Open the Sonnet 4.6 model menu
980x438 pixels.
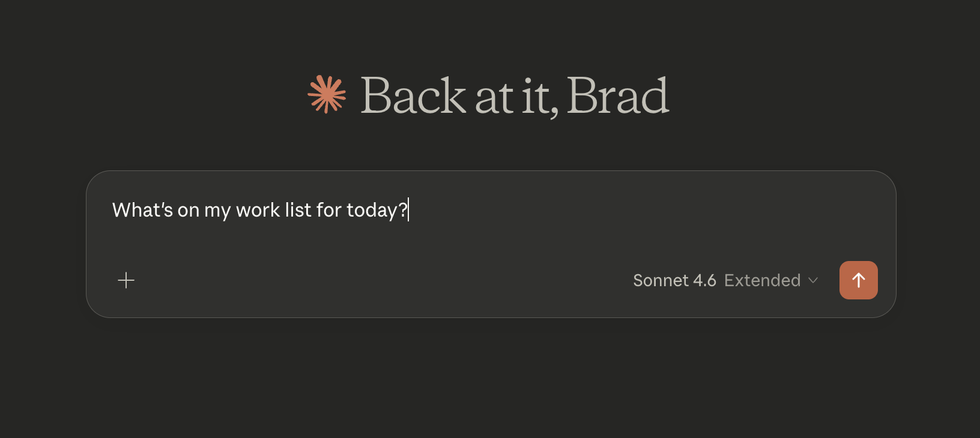coord(674,280)
